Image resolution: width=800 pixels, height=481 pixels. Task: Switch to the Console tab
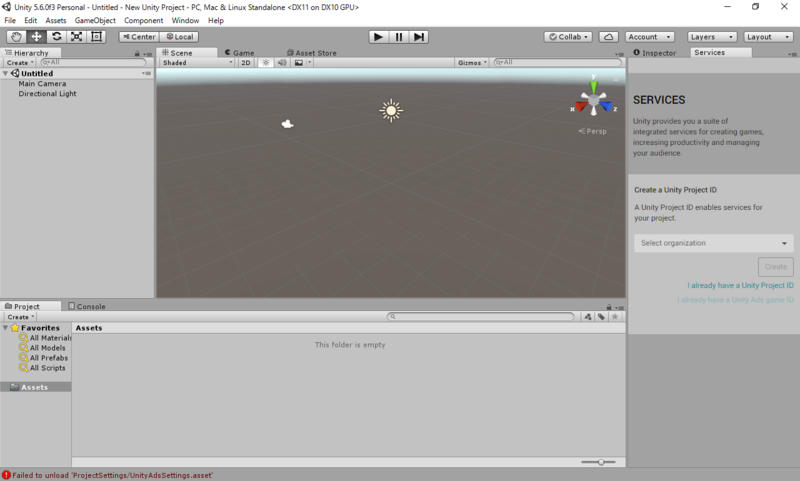click(87, 306)
